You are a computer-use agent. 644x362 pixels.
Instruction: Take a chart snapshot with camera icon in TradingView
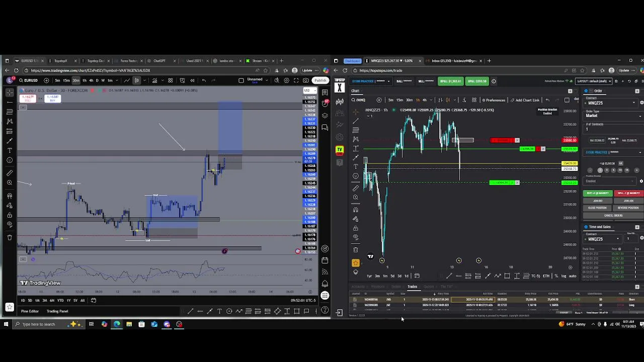[306, 80]
